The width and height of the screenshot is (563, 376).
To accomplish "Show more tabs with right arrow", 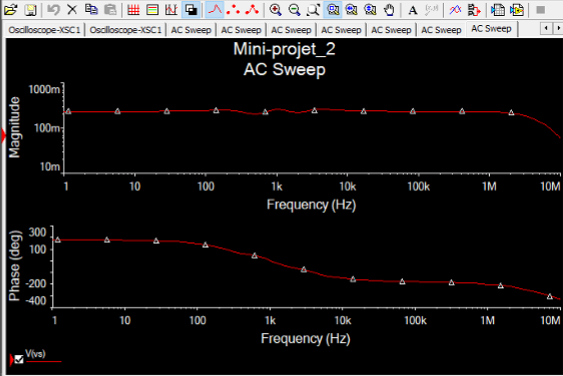I will pos(558,28).
